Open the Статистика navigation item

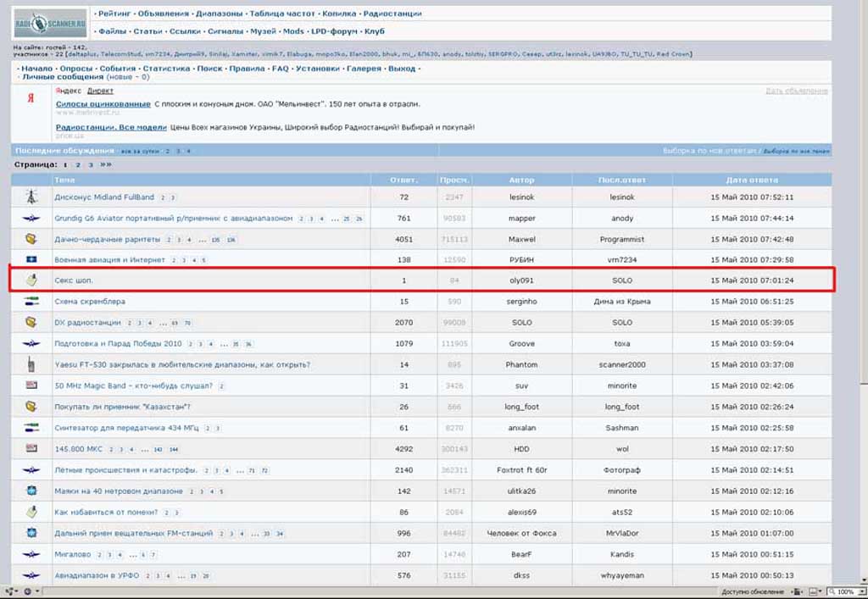click(x=167, y=69)
